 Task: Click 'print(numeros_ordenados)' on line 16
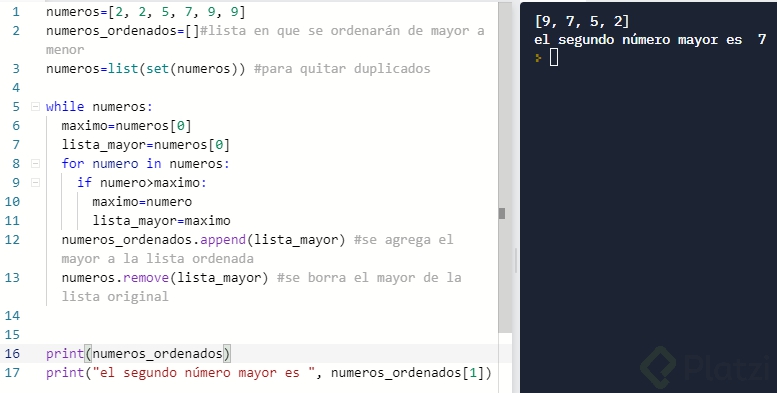tap(138, 353)
